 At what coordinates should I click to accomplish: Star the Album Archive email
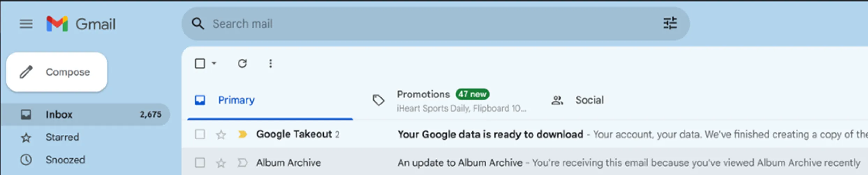point(221,163)
